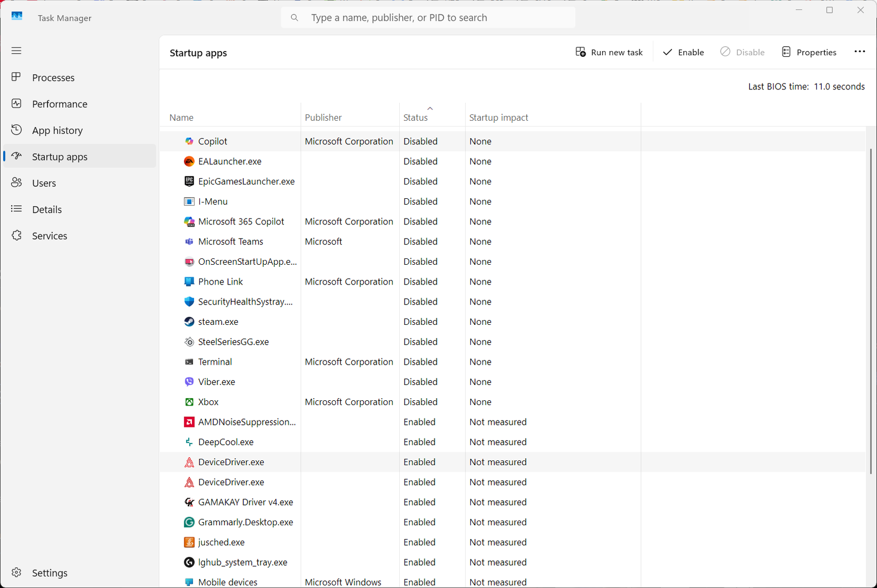Image resolution: width=877 pixels, height=588 pixels.
Task: Click the steam.exe icon in list
Action: pyautogui.click(x=189, y=322)
